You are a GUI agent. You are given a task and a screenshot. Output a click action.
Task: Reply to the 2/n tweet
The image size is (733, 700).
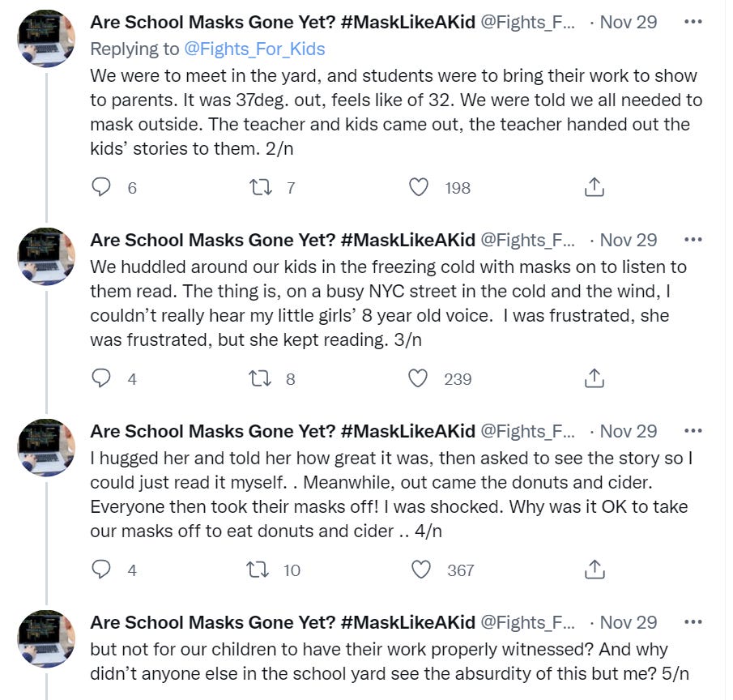coord(101,188)
